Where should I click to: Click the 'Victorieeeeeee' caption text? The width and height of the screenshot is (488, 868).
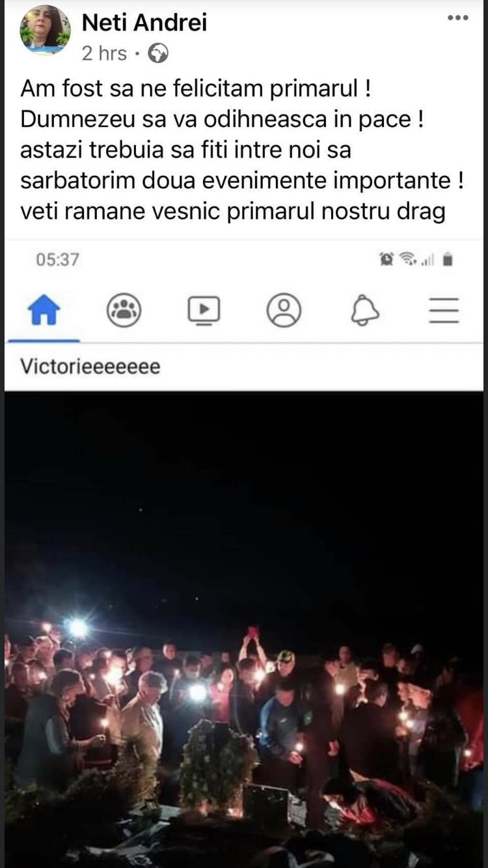[x=90, y=366]
